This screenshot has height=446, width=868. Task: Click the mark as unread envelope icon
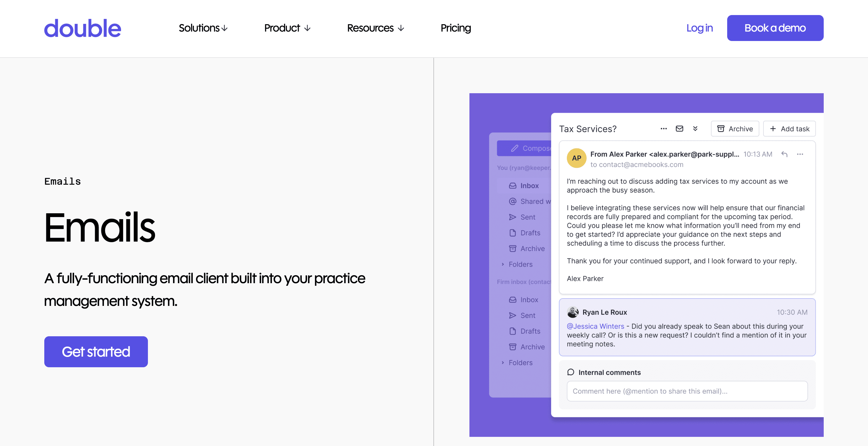point(679,129)
